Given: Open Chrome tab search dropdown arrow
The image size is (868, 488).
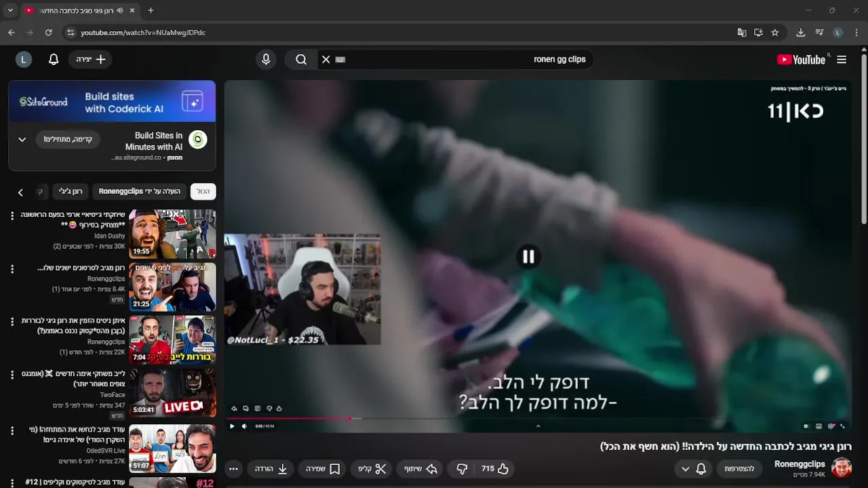Looking at the screenshot, I should pyautogui.click(x=10, y=10).
